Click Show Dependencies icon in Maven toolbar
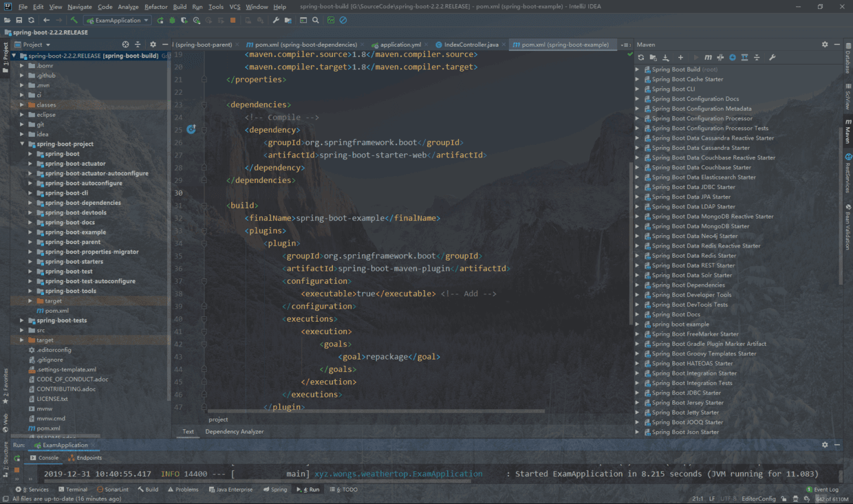Viewport: 853px width, 504px height. (x=745, y=58)
